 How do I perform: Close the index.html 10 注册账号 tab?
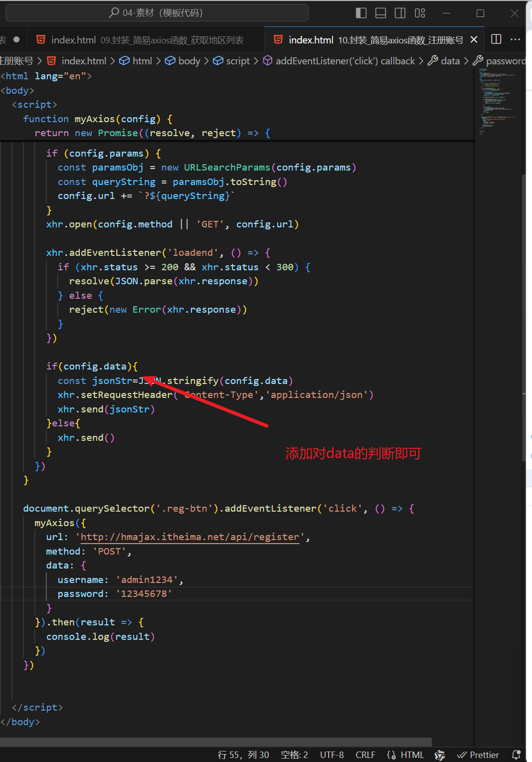click(x=474, y=39)
